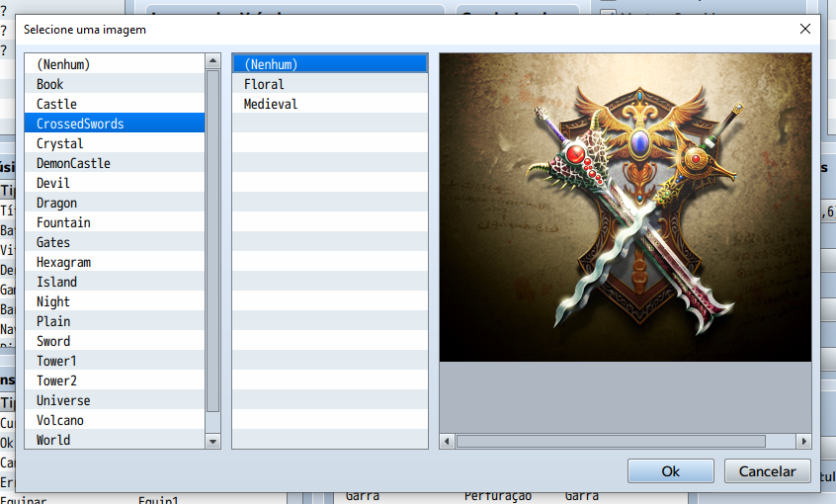Click the Ok button
Viewport: 836px width, 504px height.
(671, 471)
